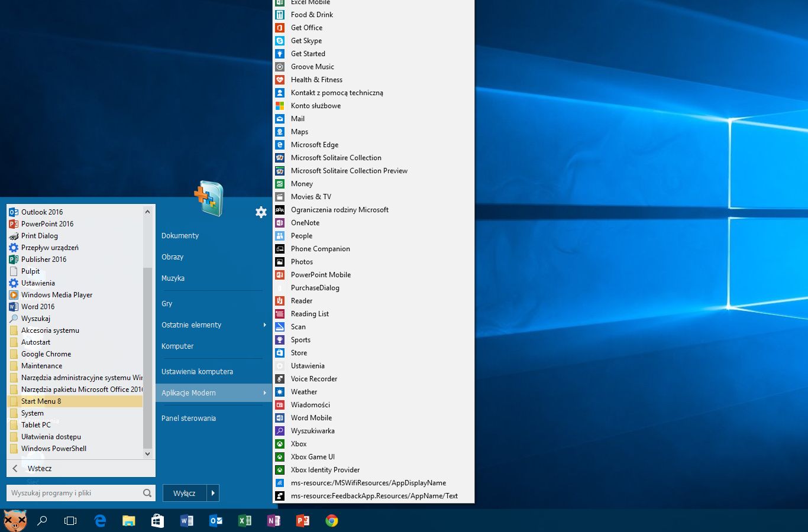Expand the Ostatnie elementy submenu
The width and height of the screenshot is (808, 532).
point(265,325)
